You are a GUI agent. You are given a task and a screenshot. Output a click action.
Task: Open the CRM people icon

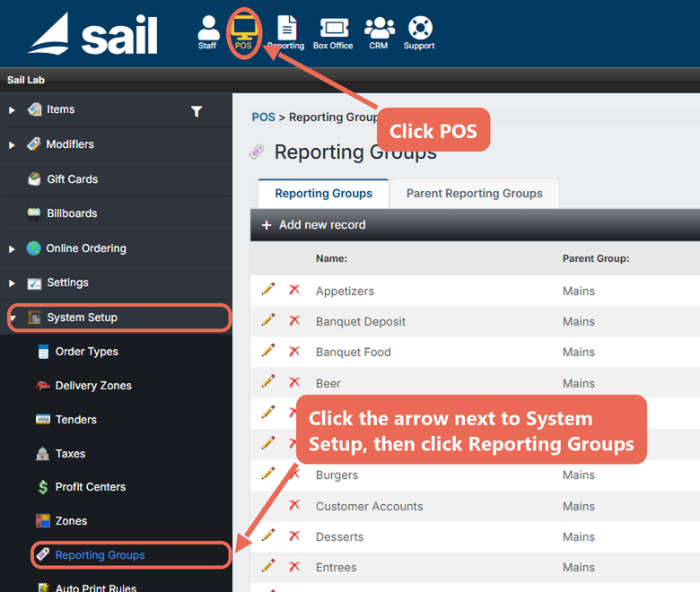(379, 32)
